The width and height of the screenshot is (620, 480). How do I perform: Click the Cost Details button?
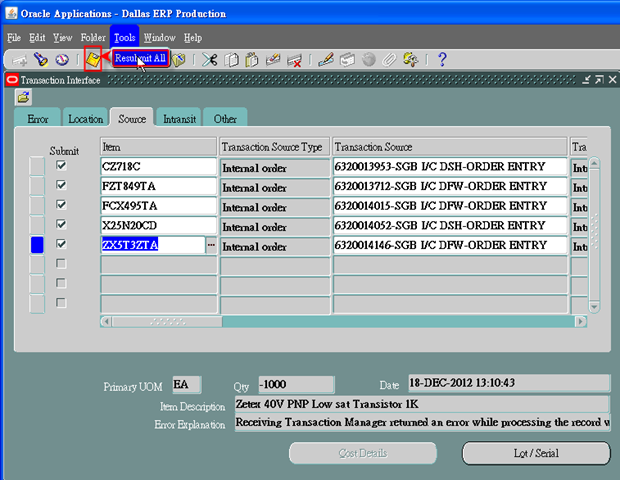tap(363, 453)
